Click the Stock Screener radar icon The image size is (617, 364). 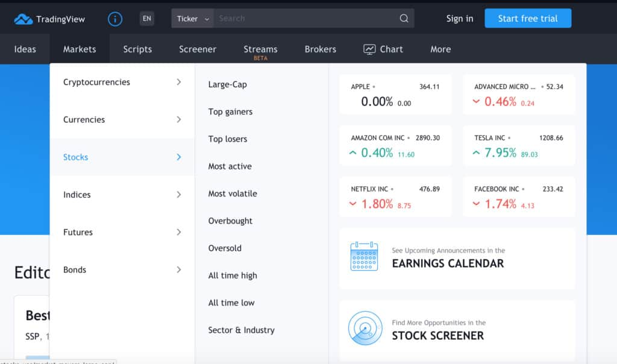coord(365,328)
